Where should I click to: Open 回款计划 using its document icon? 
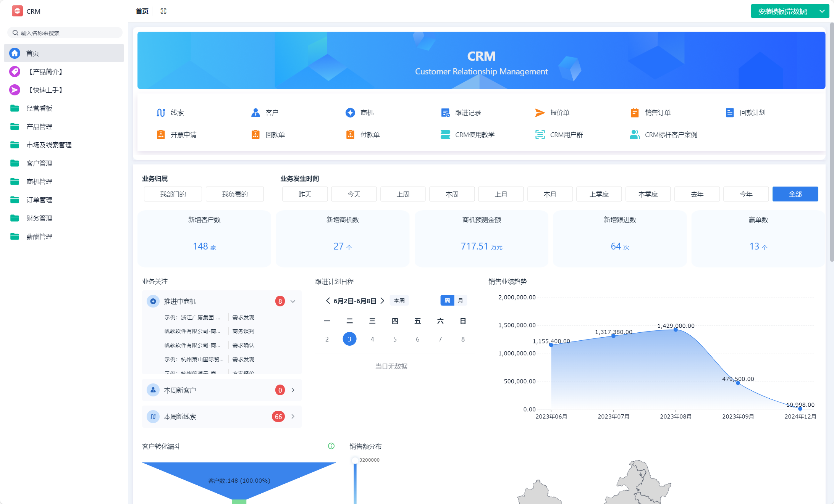730,113
